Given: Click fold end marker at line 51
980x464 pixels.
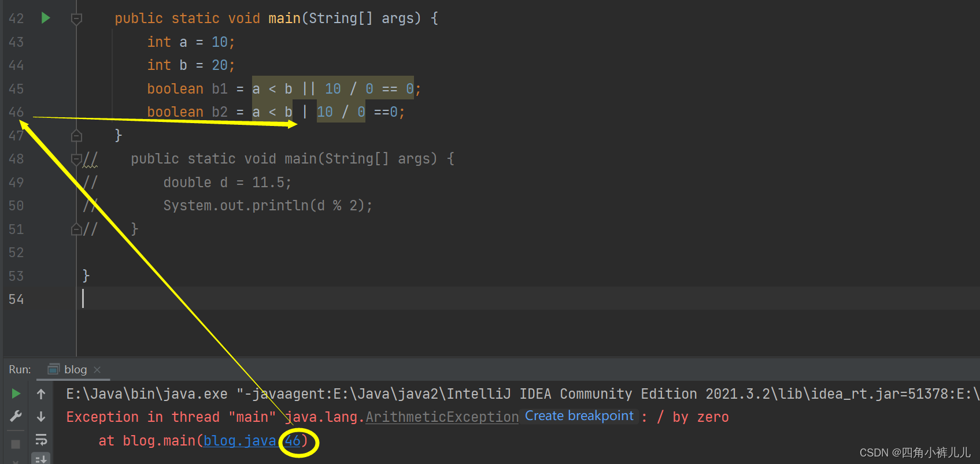Looking at the screenshot, I should 76,229.
